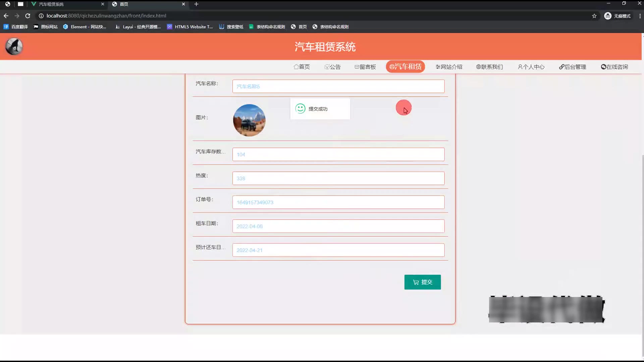The image size is (644, 362).
Task: Click the car picture thumbnail
Action: (249, 120)
